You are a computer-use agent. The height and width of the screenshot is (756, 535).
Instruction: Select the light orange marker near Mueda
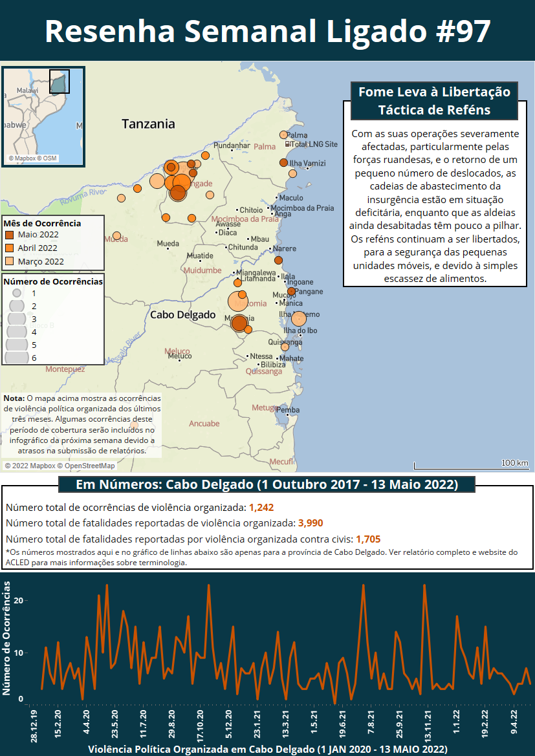pyautogui.click(x=116, y=236)
